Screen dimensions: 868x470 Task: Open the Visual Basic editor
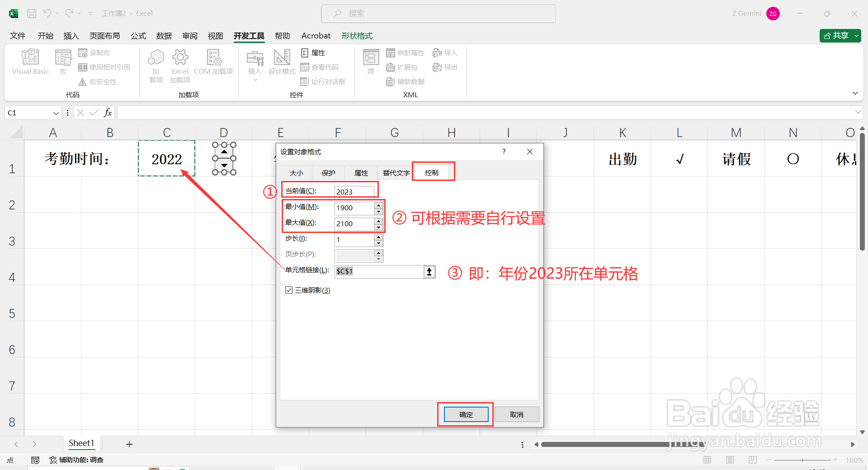coord(30,63)
